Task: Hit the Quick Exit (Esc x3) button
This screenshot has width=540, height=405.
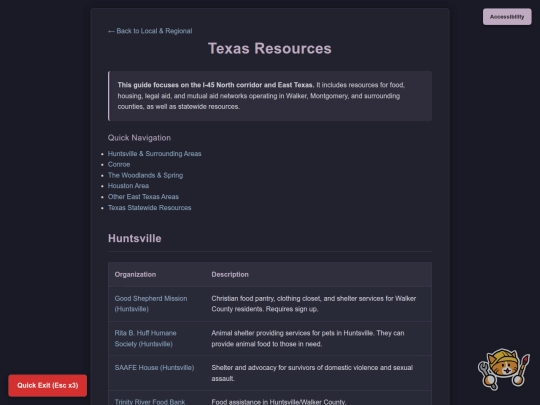Action: [48, 385]
